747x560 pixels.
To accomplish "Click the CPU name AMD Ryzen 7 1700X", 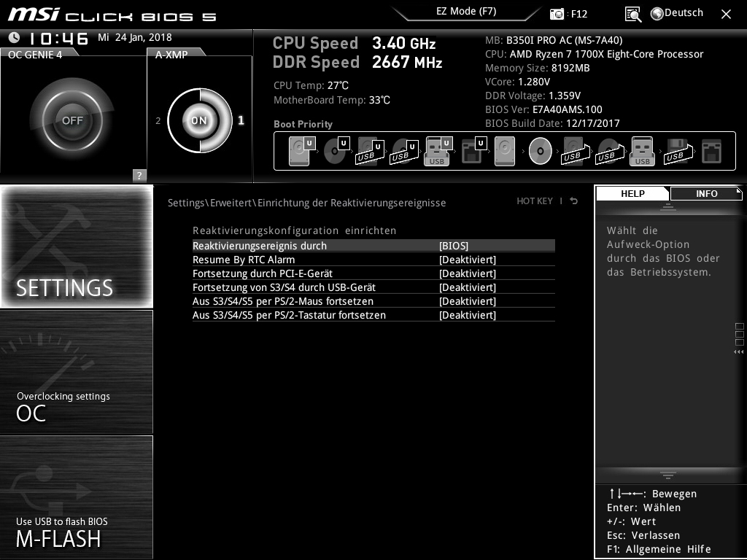I will (x=606, y=54).
